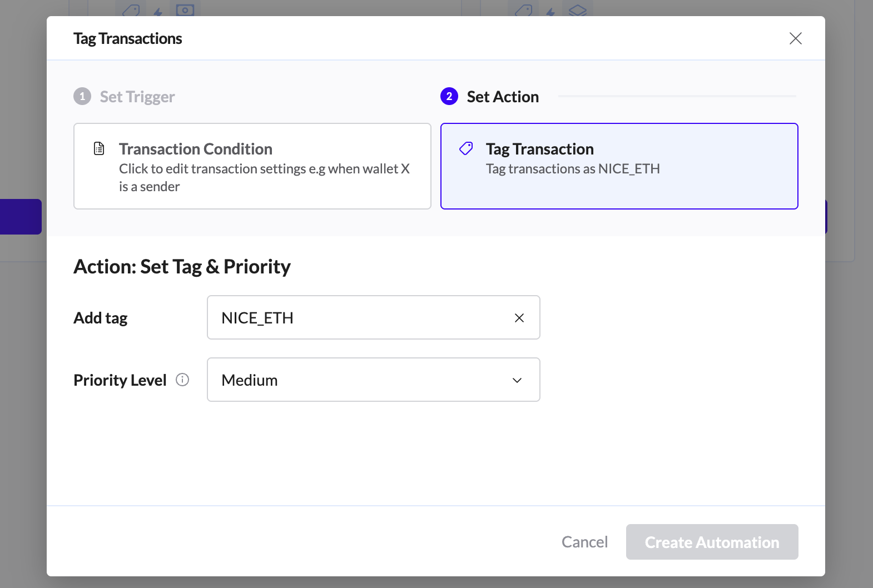This screenshot has width=873, height=588.
Task: Click the banknote icon in background card
Action: [x=185, y=10]
